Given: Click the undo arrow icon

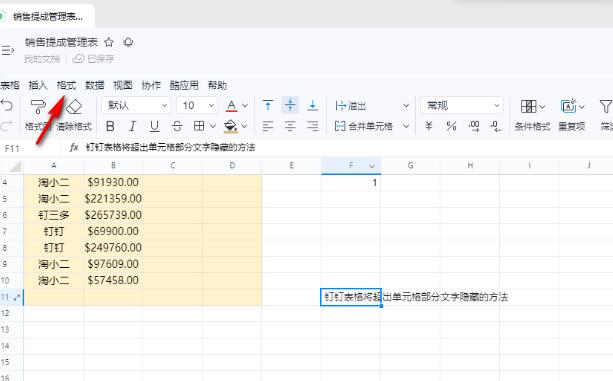Looking at the screenshot, I should tap(7, 105).
